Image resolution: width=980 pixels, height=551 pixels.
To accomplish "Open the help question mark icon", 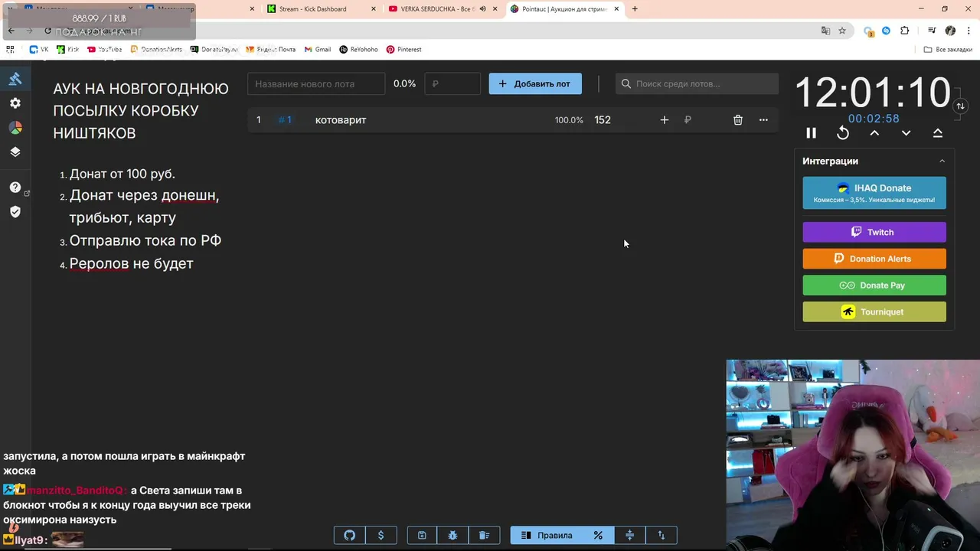I will click(x=15, y=187).
